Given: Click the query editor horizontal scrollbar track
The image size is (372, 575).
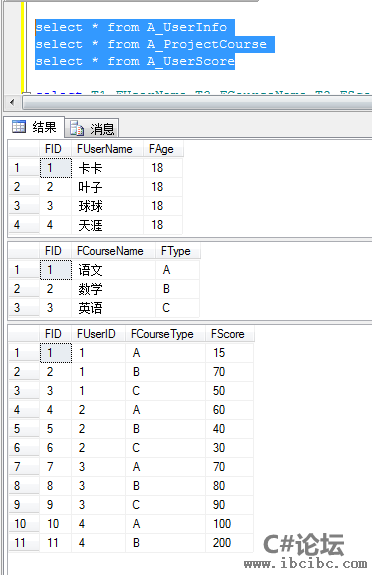Looking at the screenshot, I should 198,103.
